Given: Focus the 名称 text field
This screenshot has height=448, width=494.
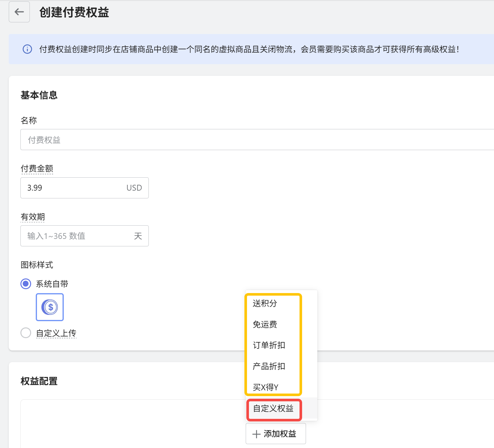Looking at the screenshot, I should pos(256,140).
